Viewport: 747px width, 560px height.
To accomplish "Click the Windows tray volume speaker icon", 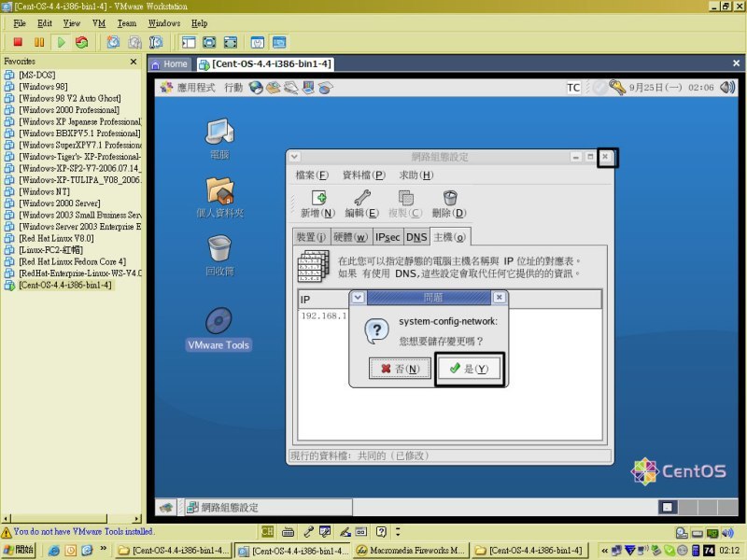I will 727,533.
